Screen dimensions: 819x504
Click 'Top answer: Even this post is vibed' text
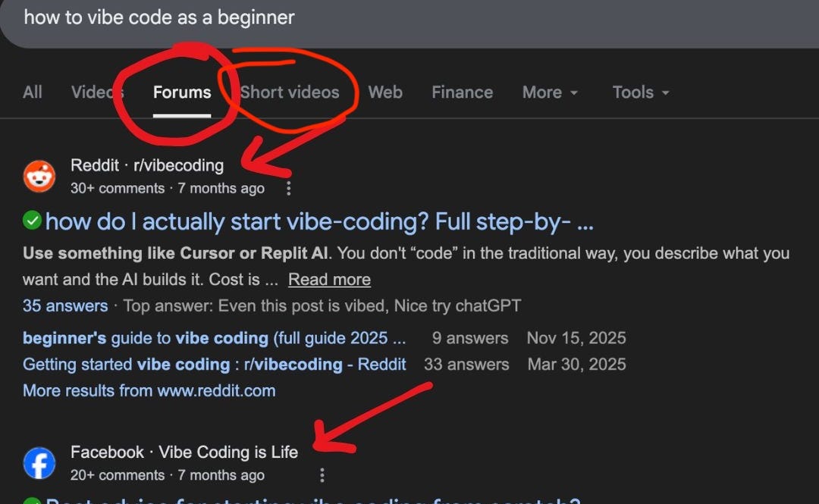[x=322, y=305]
